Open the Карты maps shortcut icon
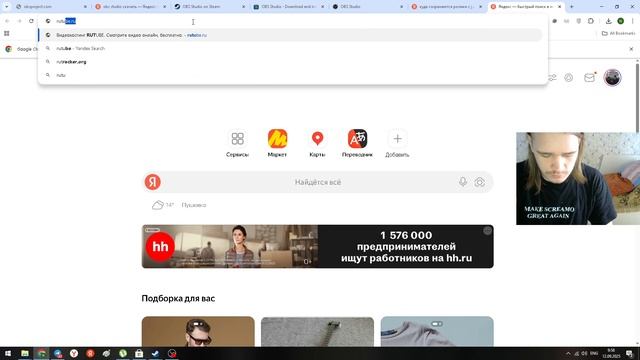 [x=317, y=139]
